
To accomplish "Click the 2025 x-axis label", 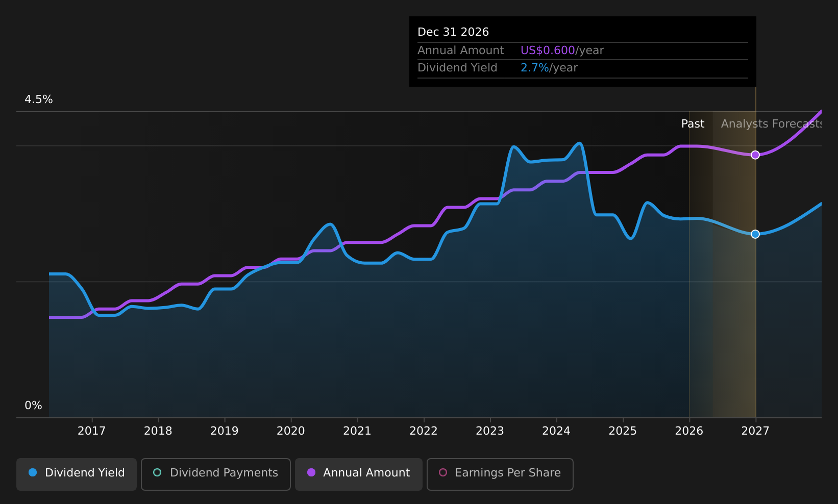I will (x=623, y=431).
